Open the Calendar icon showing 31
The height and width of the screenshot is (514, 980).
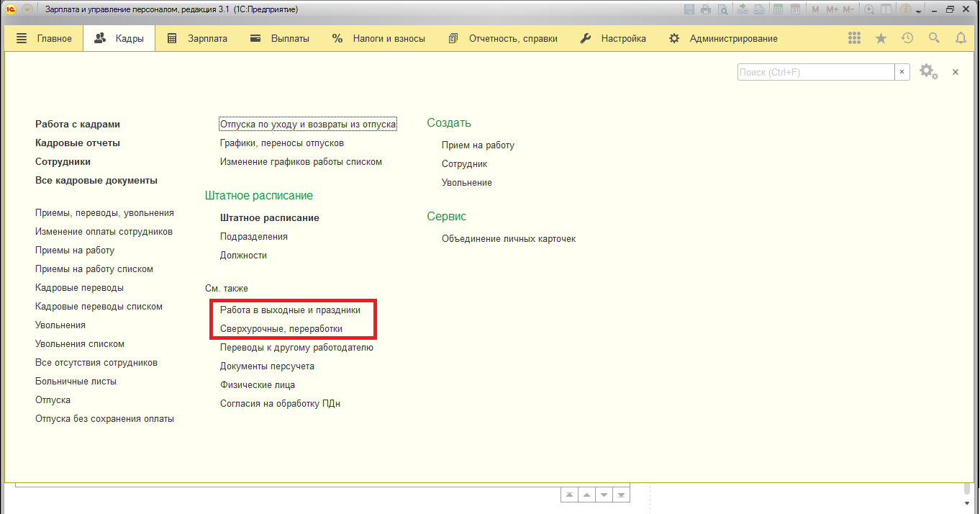(x=795, y=9)
